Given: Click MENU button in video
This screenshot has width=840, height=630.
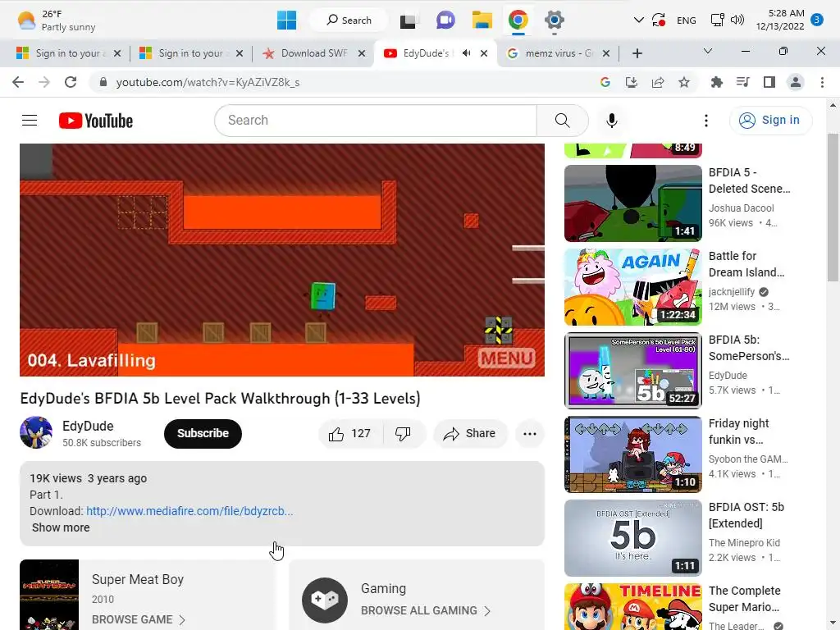Looking at the screenshot, I should pyautogui.click(x=507, y=358).
